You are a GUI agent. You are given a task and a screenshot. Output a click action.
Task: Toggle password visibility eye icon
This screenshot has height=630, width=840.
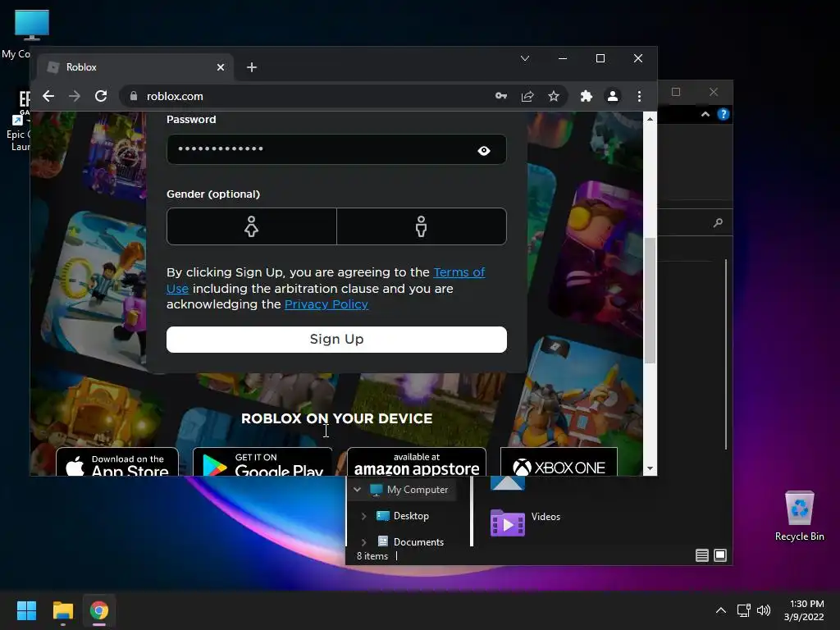tap(484, 151)
